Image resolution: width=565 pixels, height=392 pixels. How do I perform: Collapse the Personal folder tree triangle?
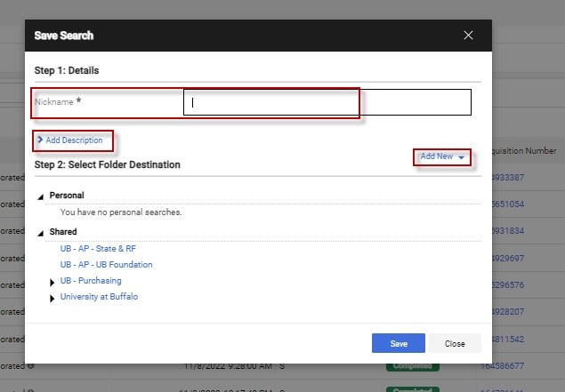tap(40, 196)
